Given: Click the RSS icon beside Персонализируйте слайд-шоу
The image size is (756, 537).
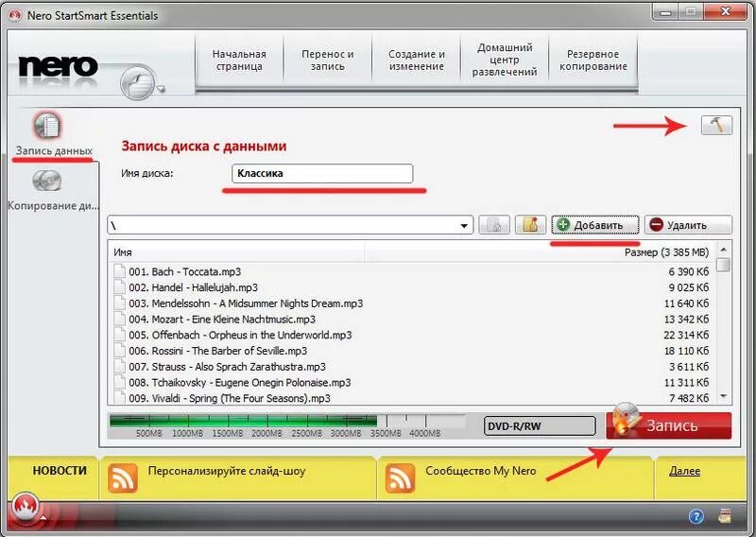Looking at the screenshot, I should 123,478.
